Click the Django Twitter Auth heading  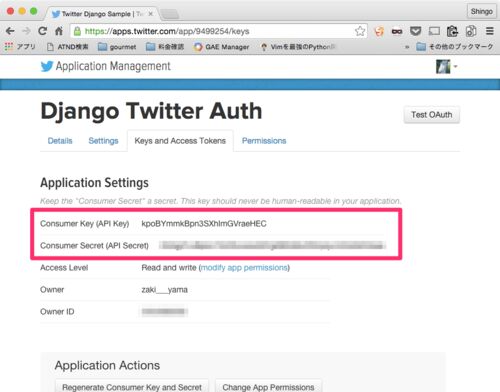click(x=151, y=111)
